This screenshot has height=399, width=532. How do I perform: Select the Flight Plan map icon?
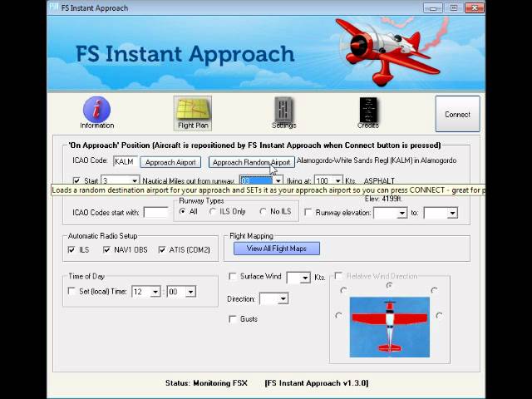coord(193,113)
